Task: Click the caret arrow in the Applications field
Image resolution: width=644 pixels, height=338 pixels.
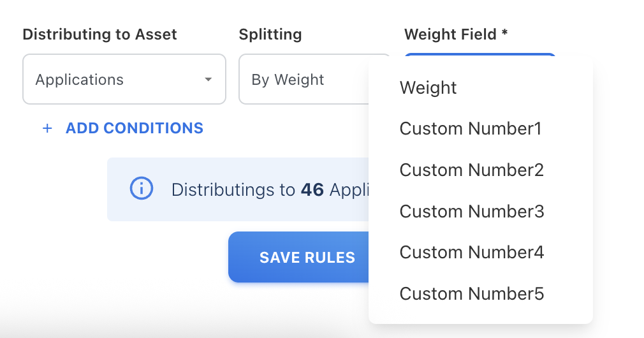Action: click(208, 80)
